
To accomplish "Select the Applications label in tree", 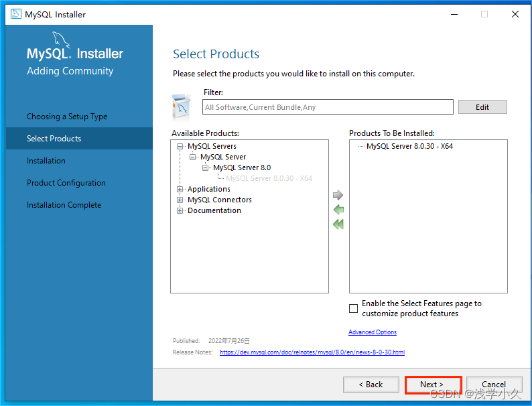I will 209,189.
